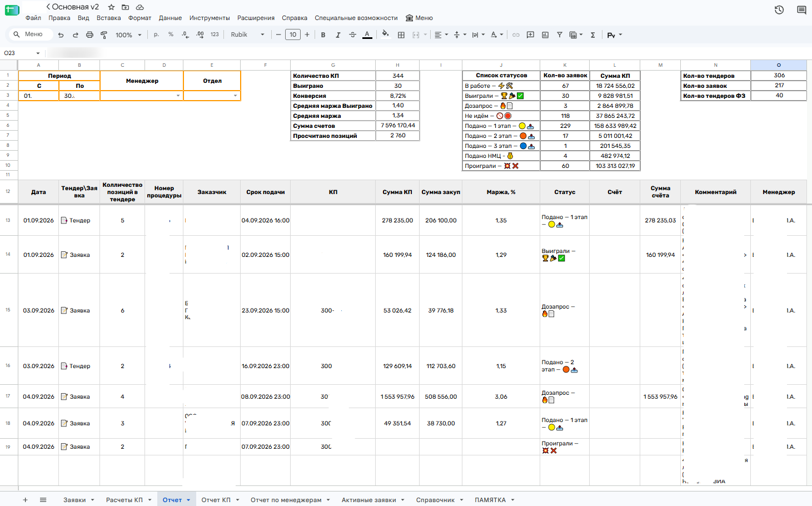Open the name box dropdown
Image resolution: width=812 pixels, height=506 pixels.
38,53
